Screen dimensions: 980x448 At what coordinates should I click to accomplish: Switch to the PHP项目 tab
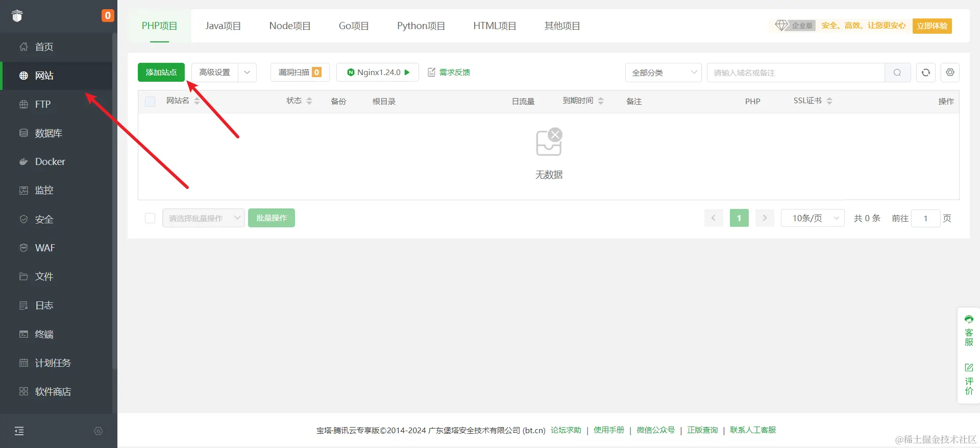coord(159,26)
